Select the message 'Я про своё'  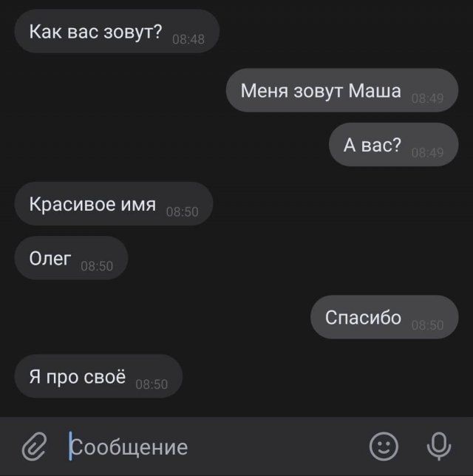tap(98, 376)
